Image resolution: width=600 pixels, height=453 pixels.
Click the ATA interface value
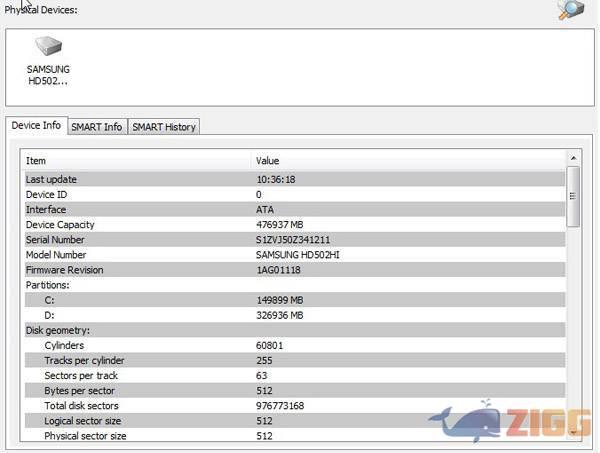pyautogui.click(x=265, y=210)
